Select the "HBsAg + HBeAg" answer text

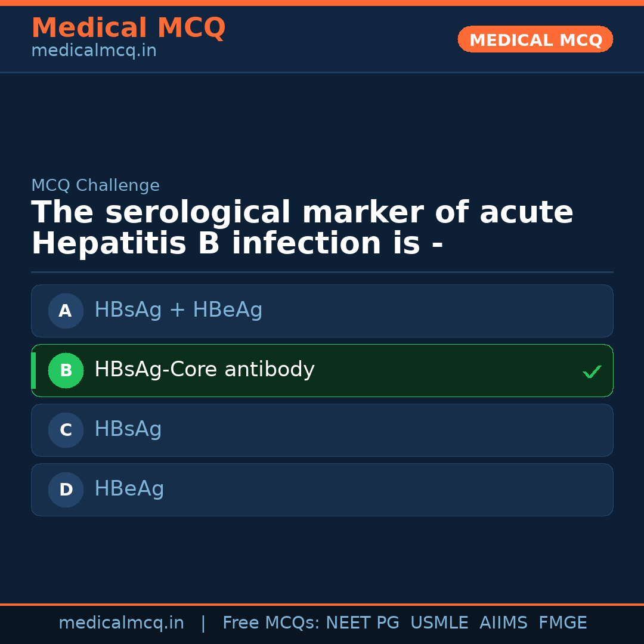pyautogui.click(x=178, y=310)
